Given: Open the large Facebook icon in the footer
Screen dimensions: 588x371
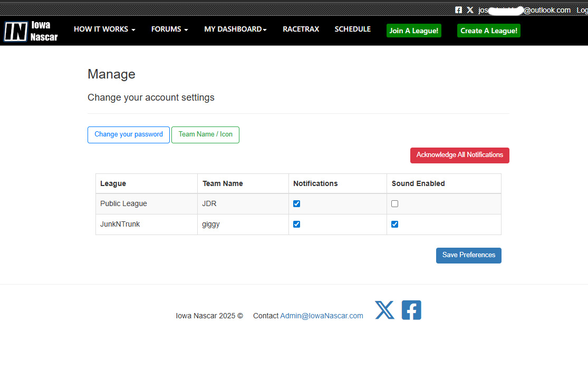Looking at the screenshot, I should [411, 310].
